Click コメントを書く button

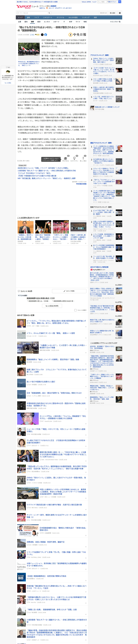69,291
